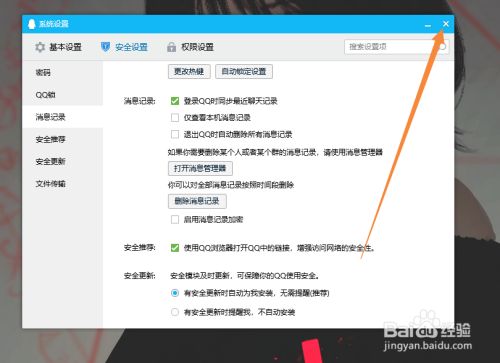The image size is (500, 363).
Task: Click the 消息记录: section label
Action: click(x=139, y=101)
